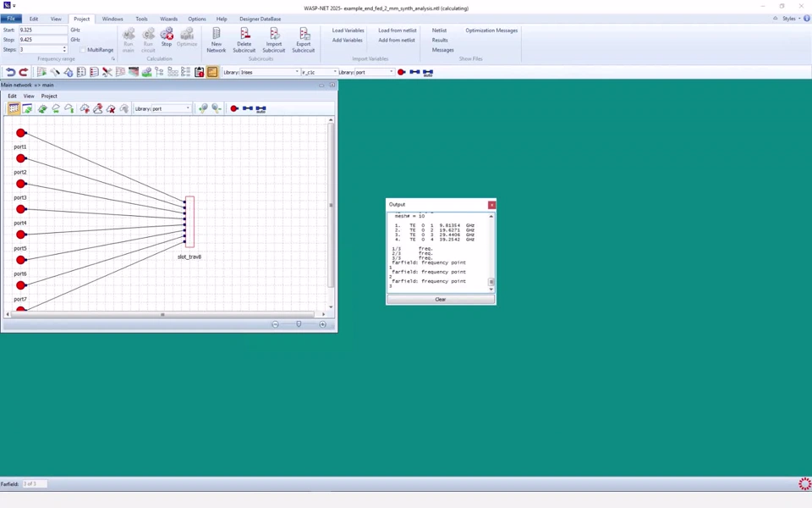The width and height of the screenshot is (812, 508).
Task: Click the zoom minus button by the slider
Action: [x=276, y=324]
